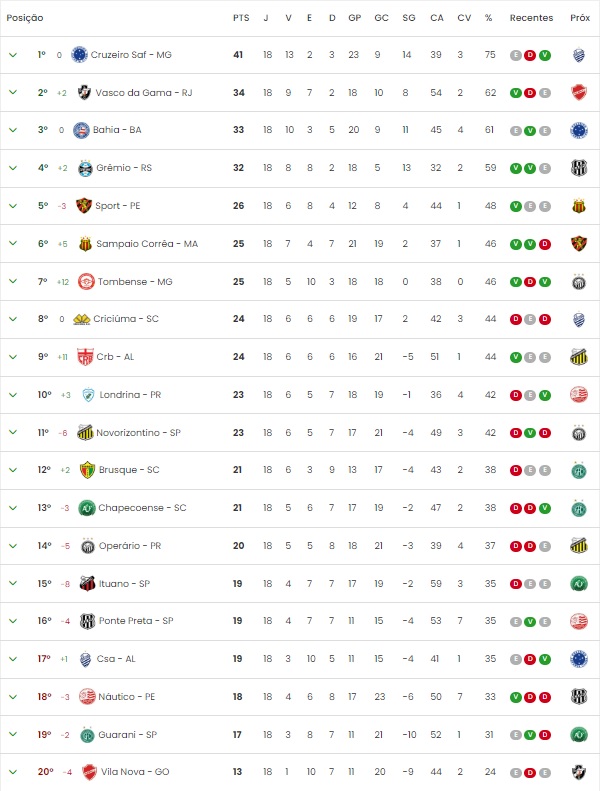Expand the Cruzeiro Saf row chevron

(13, 55)
